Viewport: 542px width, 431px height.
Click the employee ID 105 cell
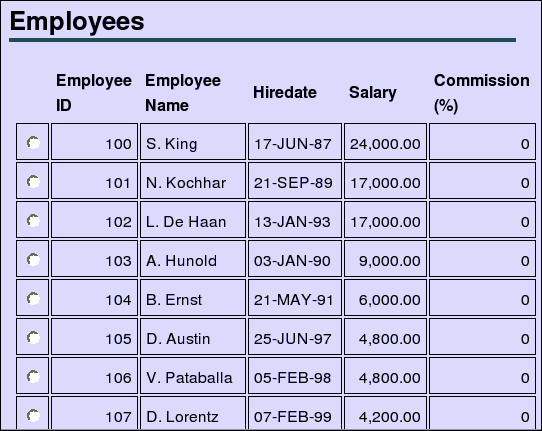94,337
